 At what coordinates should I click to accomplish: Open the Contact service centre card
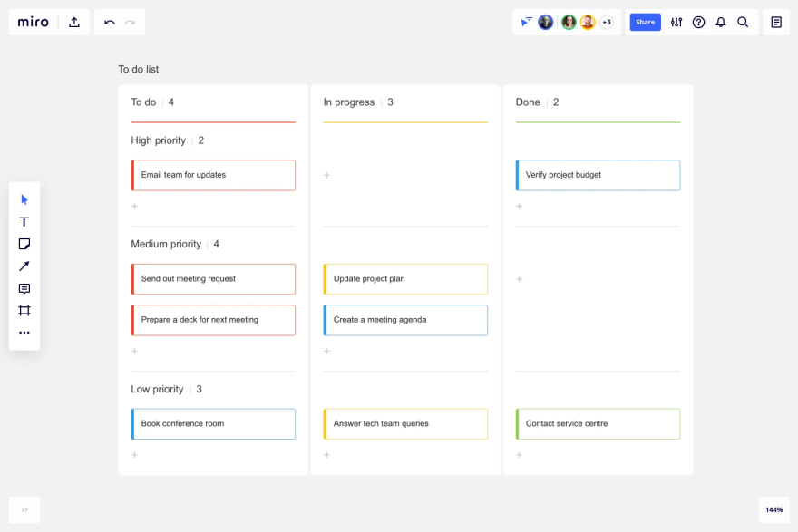click(598, 423)
